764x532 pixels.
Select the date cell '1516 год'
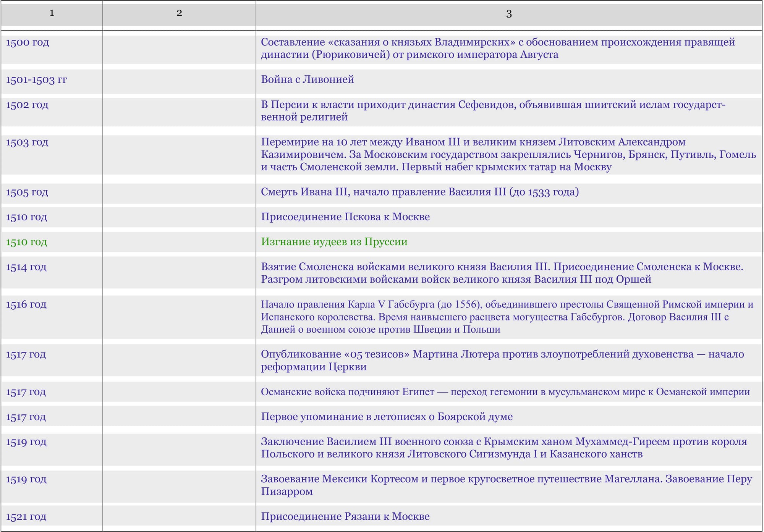26,305
